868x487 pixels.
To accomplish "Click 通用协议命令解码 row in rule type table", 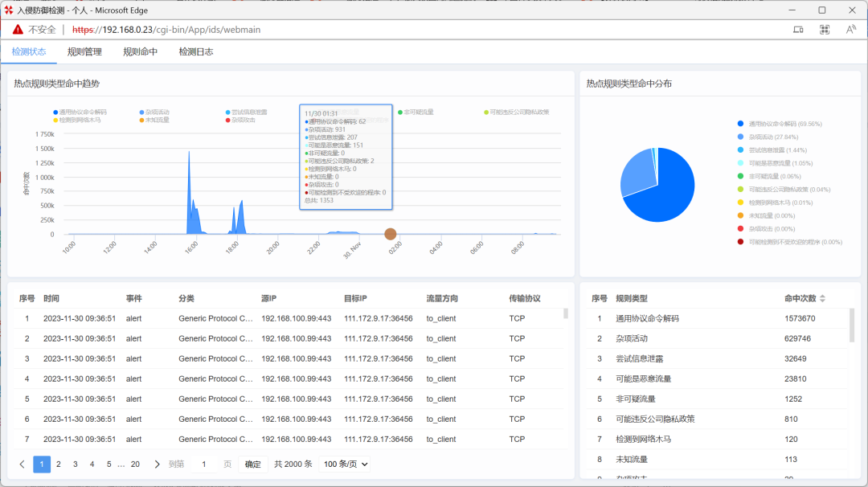I will tap(717, 318).
